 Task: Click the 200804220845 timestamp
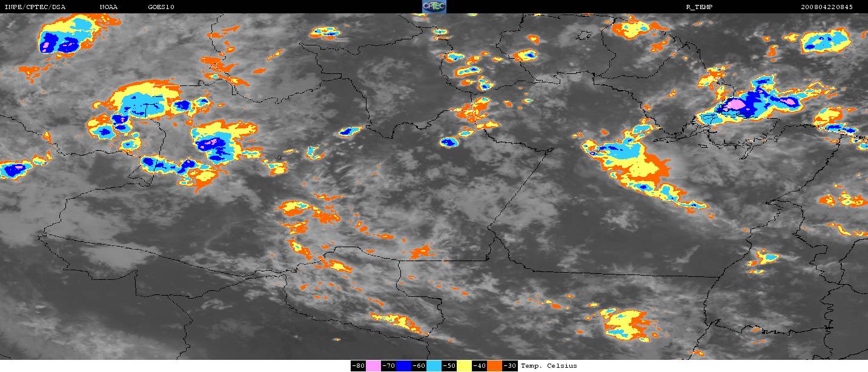tap(827, 7)
